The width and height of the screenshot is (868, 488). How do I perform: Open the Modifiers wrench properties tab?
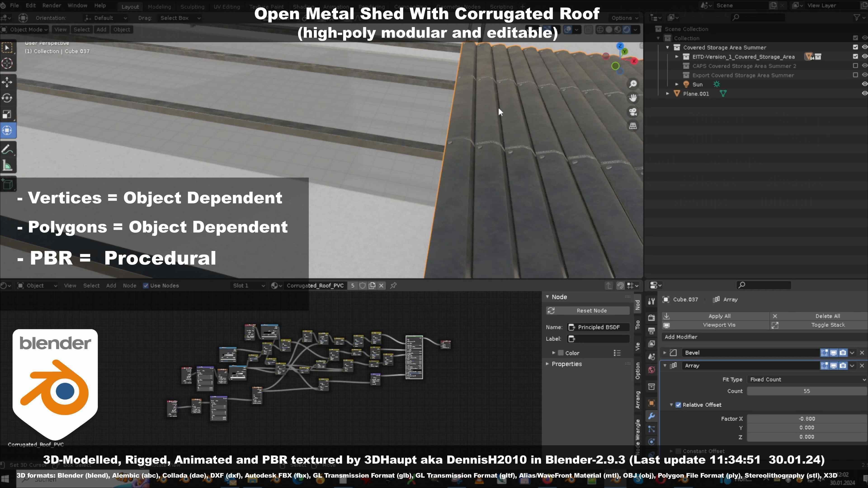(x=651, y=416)
